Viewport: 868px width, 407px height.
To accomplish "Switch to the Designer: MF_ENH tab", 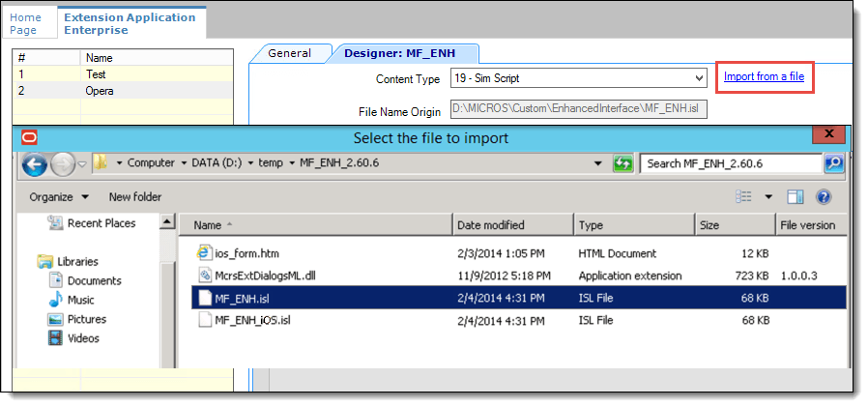I will pyautogui.click(x=399, y=53).
